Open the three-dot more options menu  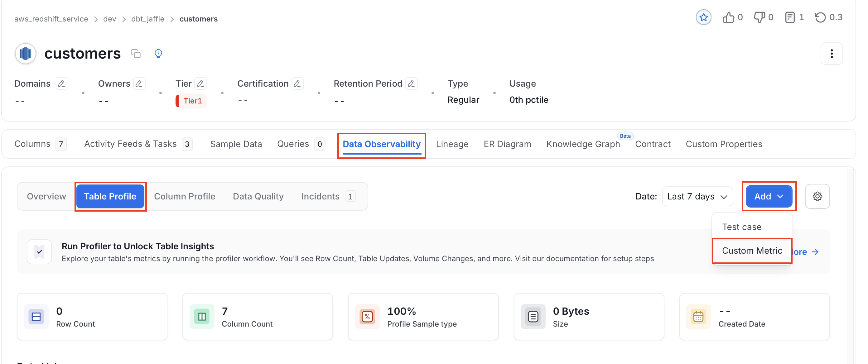tap(831, 54)
